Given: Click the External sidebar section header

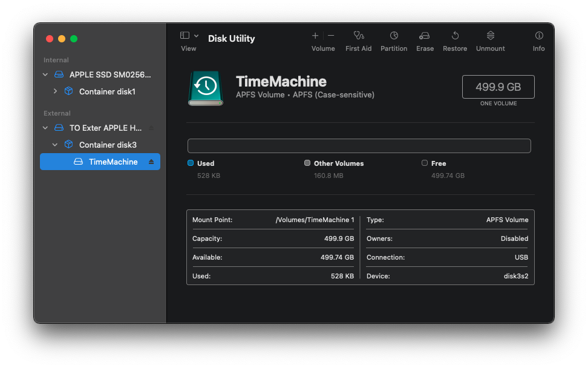Looking at the screenshot, I should [x=57, y=113].
